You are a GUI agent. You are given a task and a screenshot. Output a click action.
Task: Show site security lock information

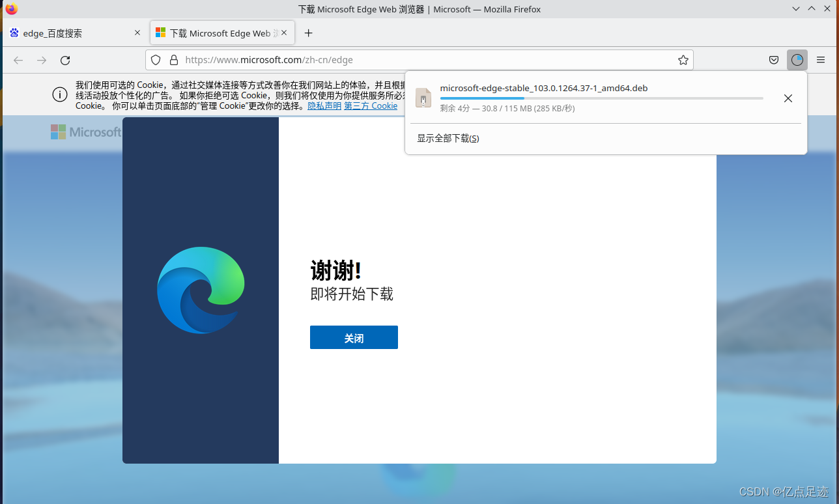[x=174, y=60]
